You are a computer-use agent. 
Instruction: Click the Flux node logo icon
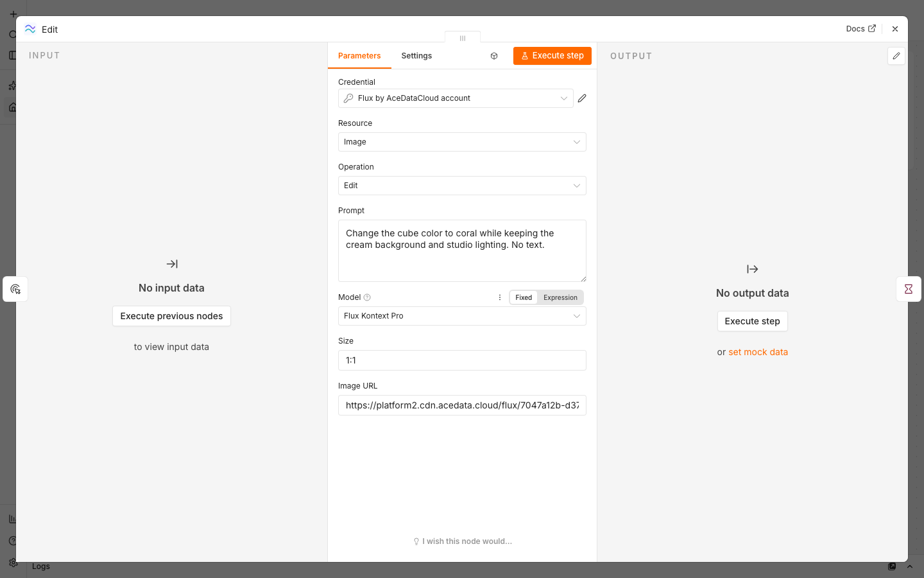30,29
